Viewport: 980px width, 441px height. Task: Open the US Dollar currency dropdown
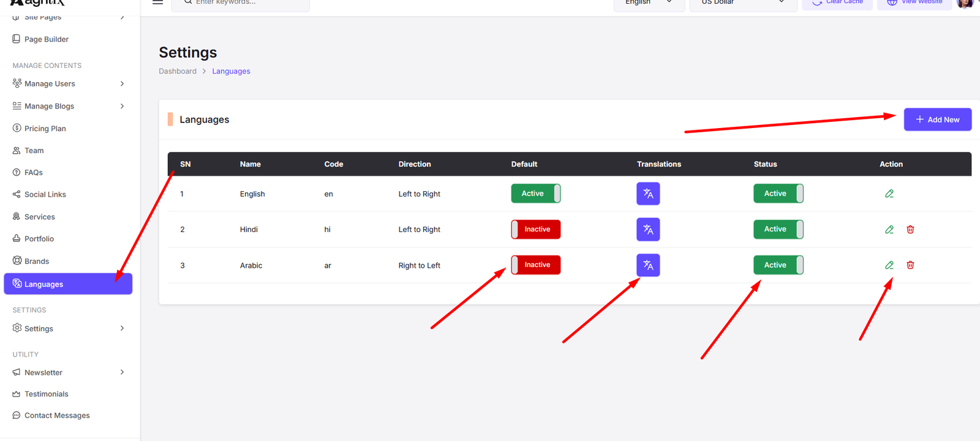click(x=742, y=3)
